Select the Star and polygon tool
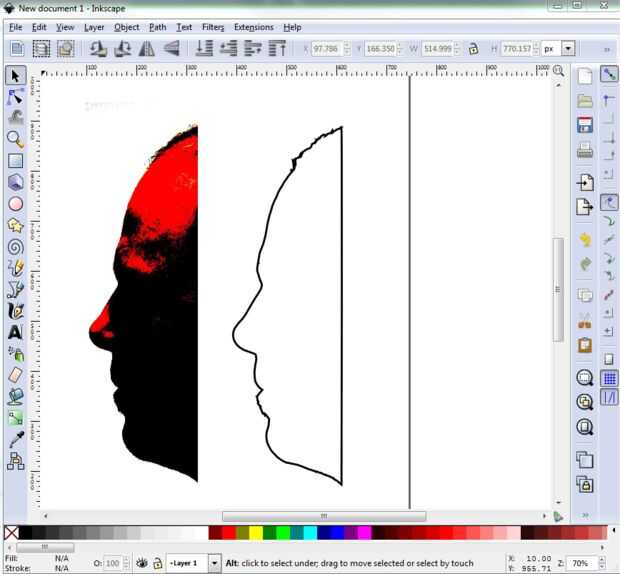The width and height of the screenshot is (620, 574). pyautogui.click(x=15, y=225)
